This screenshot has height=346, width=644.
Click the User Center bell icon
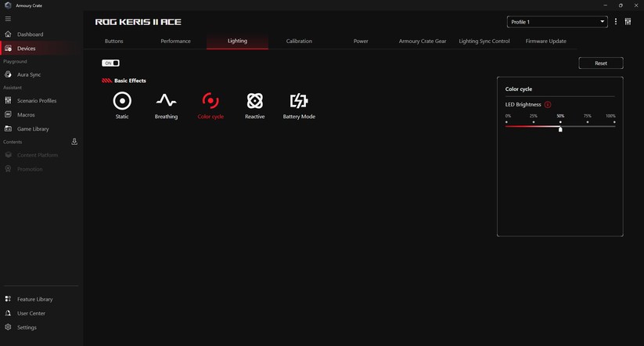coord(8,313)
